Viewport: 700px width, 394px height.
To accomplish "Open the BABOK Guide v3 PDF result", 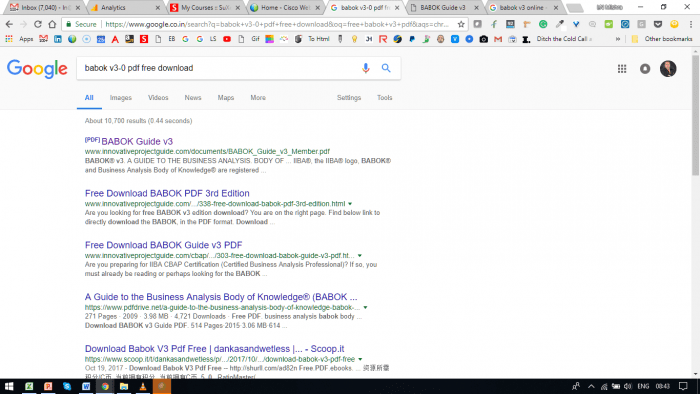I will click(137, 141).
